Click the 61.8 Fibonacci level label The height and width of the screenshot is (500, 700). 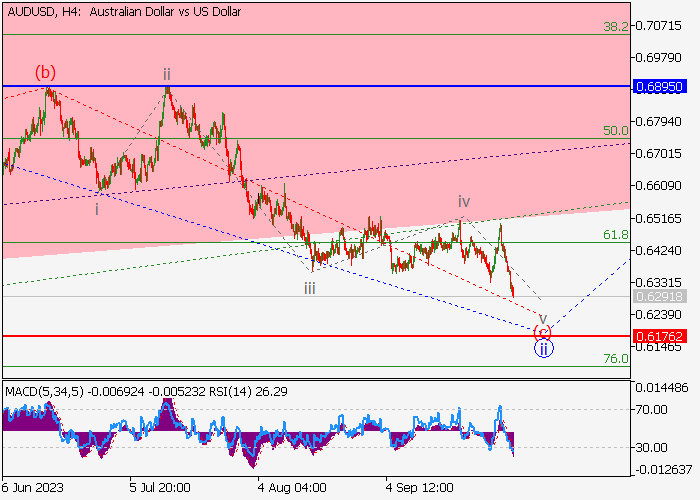pos(616,235)
